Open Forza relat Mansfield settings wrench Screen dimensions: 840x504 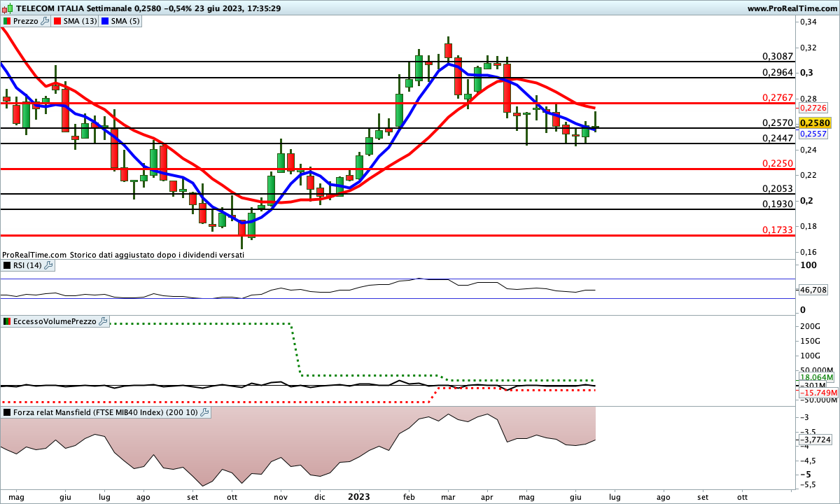tap(204, 412)
